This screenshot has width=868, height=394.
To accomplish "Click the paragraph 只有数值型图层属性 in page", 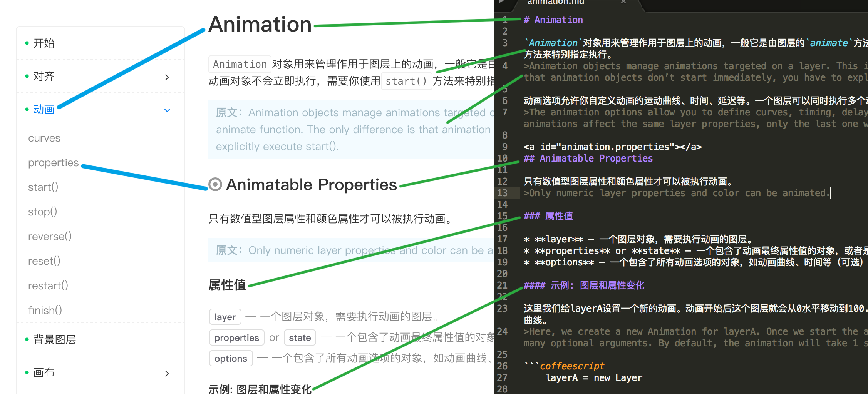I will pos(330,219).
